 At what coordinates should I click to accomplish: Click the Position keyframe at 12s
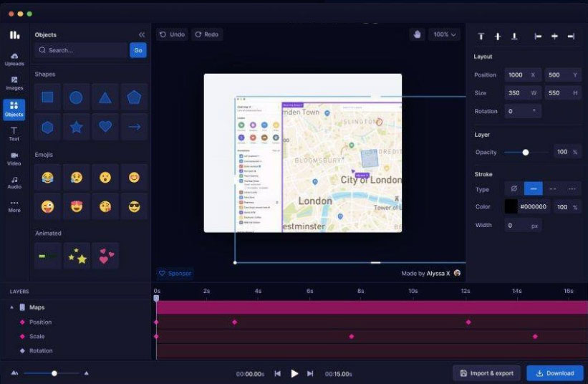[468, 322]
